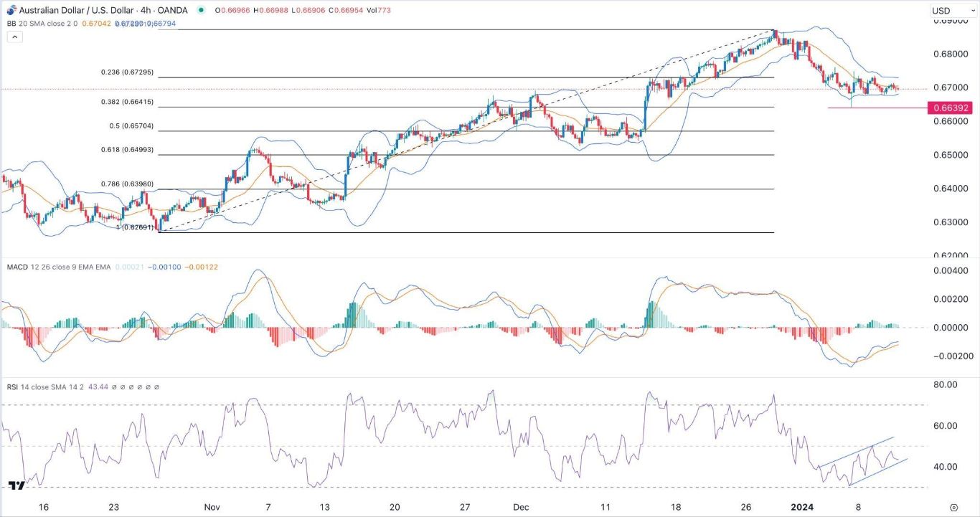980x517 pixels.
Task: Select the open value O0.66966
Action: 231,11
